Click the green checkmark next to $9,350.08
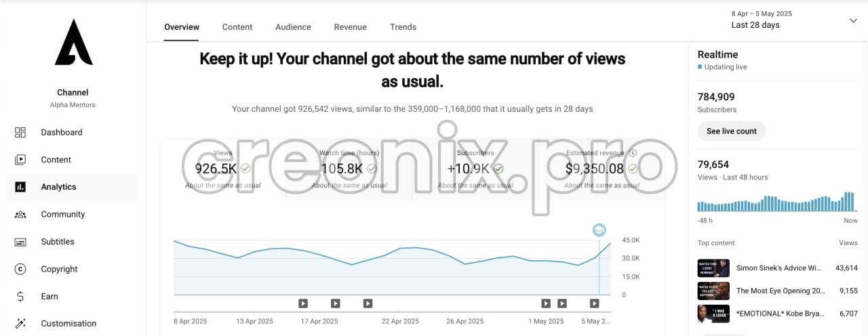Viewport: 868px width, 336px height. click(x=633, y=169)
